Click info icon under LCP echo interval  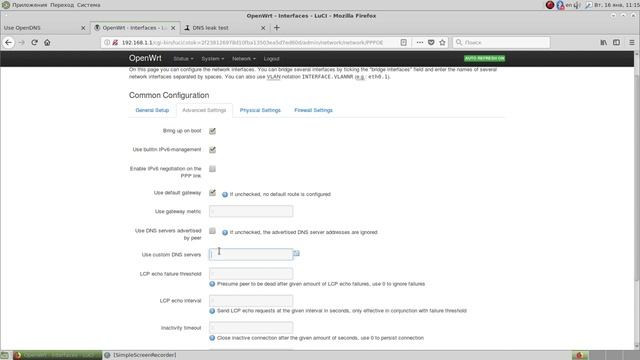(212, 311)
